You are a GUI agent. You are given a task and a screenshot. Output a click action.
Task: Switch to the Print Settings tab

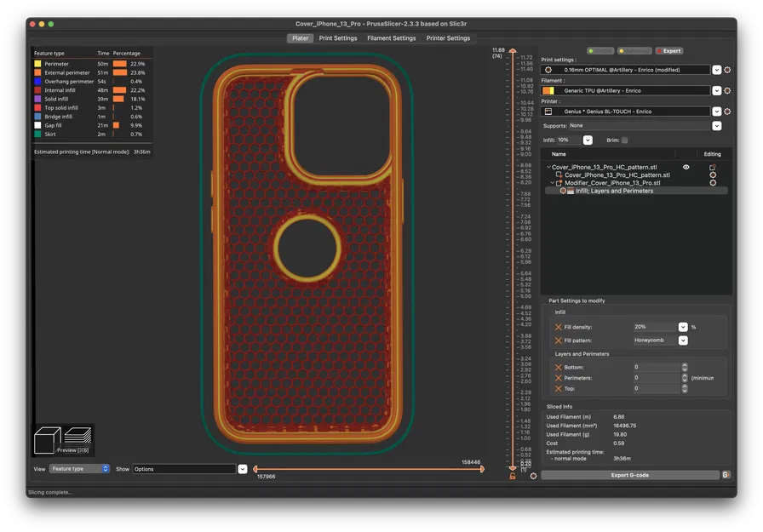tap(340, 37)
